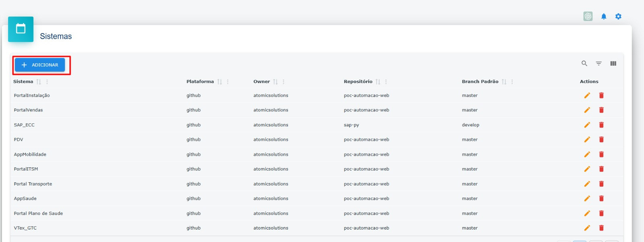Click the Actions column header
The height and width of the screenshot is (242, 644).
(x=589, y=81)
